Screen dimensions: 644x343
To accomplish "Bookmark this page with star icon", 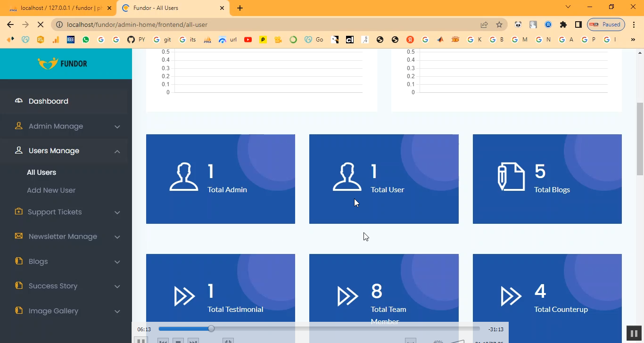I will 499,24.
